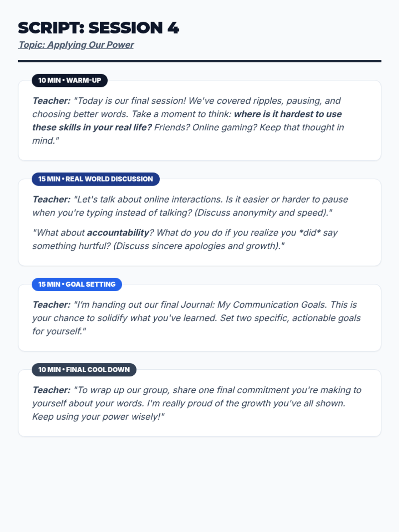This screenshot has width=399, height=532.
Task: Click the 'Let's talk about online interactions' paragraph
Action: [x=190, y=206]
